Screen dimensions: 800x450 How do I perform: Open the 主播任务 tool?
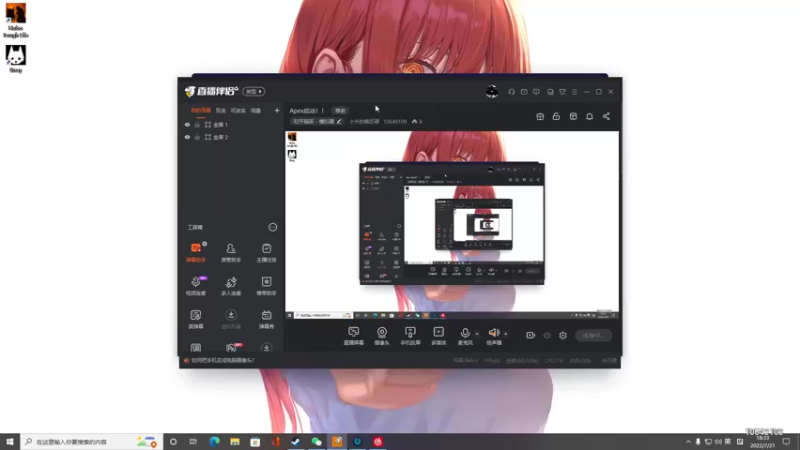[266, 253]
